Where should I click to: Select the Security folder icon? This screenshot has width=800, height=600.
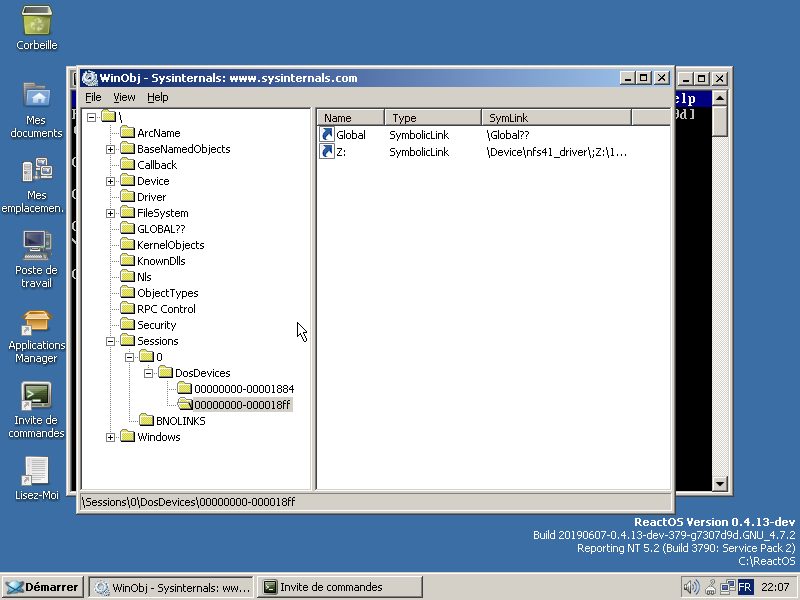click(x=127, y=324)
